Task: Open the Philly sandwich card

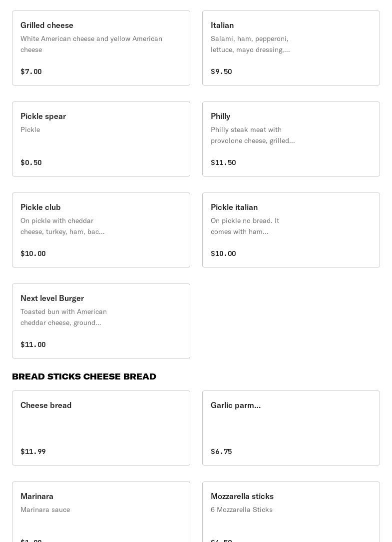Action: [291, 139]
